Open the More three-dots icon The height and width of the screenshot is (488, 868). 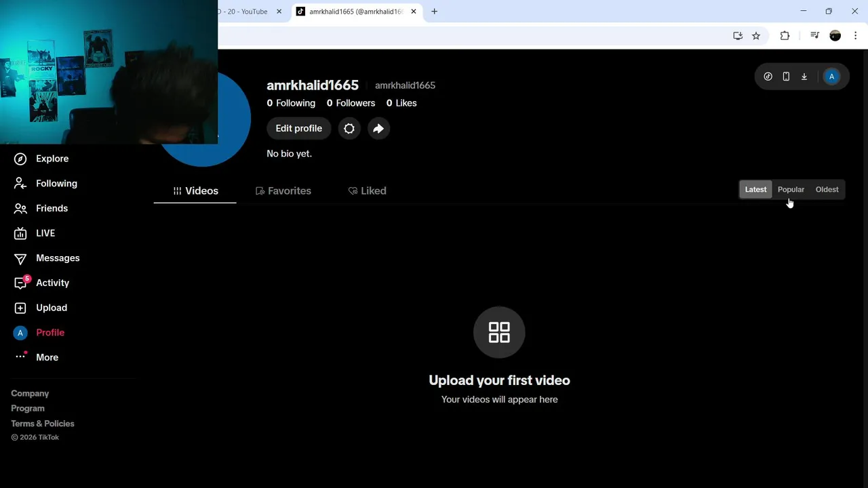point(20,357)
